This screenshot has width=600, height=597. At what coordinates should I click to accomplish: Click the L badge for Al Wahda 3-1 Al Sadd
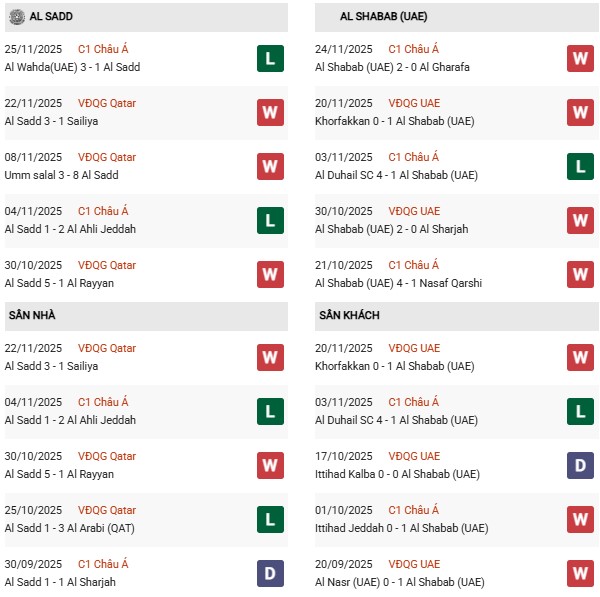(269, 59)
